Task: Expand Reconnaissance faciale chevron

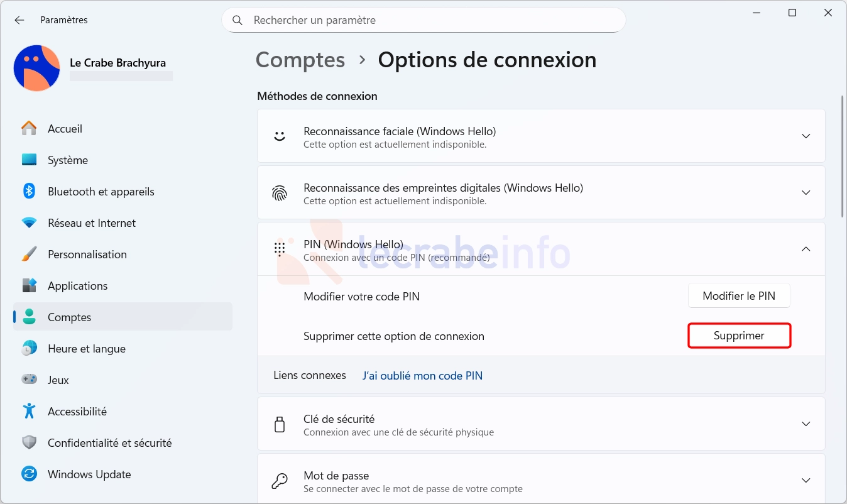Action: (806, 136)
